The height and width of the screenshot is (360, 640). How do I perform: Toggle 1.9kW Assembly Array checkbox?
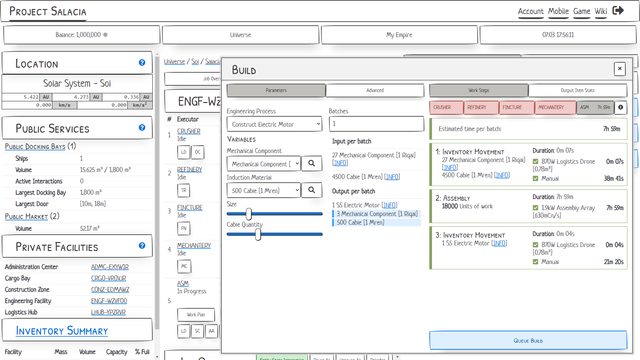[535, 208]
